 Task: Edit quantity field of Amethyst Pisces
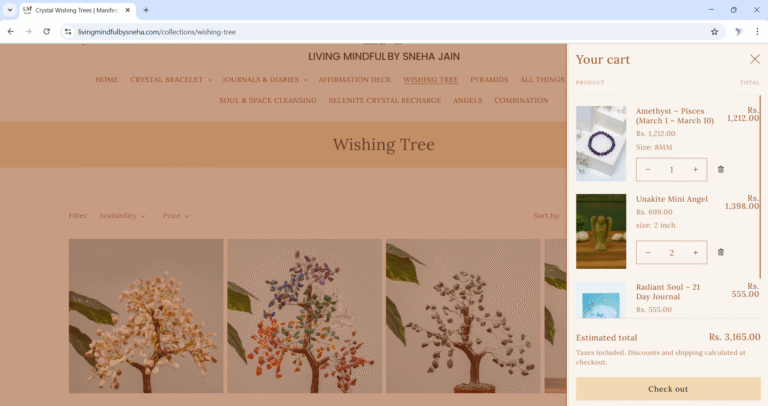tap(672, 169)
